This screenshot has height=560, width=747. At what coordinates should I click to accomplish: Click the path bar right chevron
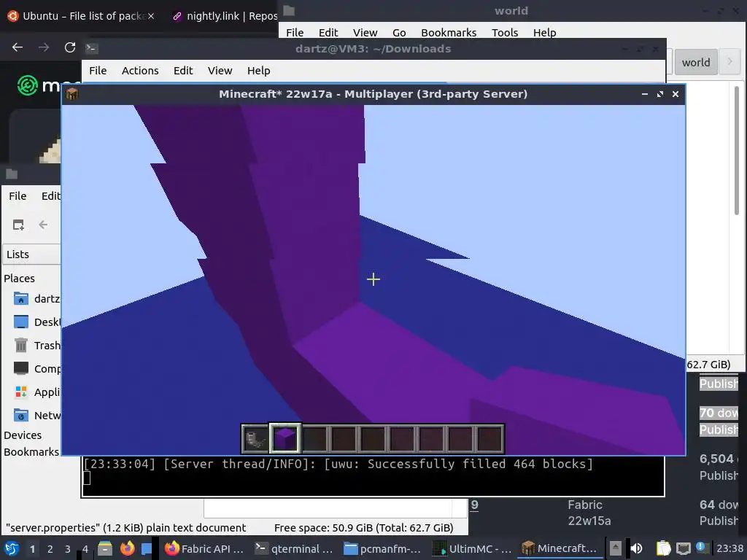pos(729,61)
